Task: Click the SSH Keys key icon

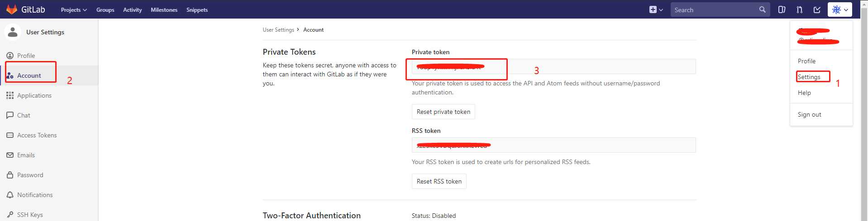Action: pyautogui.click(x=10, y=215)
